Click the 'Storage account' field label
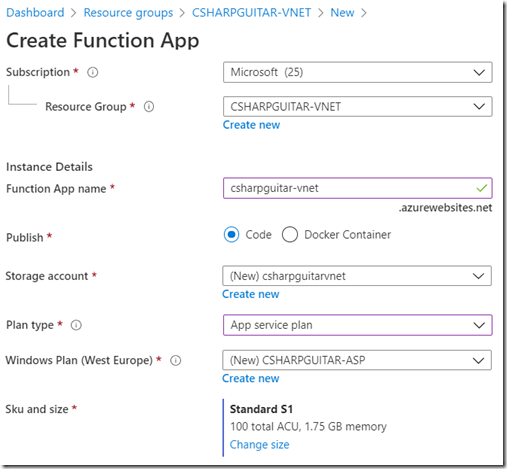Viewport: 507px width, 469px height. 47,276
